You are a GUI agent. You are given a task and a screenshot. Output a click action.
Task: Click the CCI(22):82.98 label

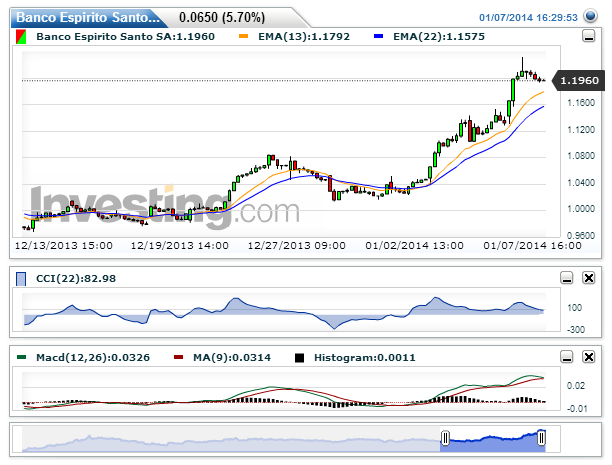(x=76, y=278)
